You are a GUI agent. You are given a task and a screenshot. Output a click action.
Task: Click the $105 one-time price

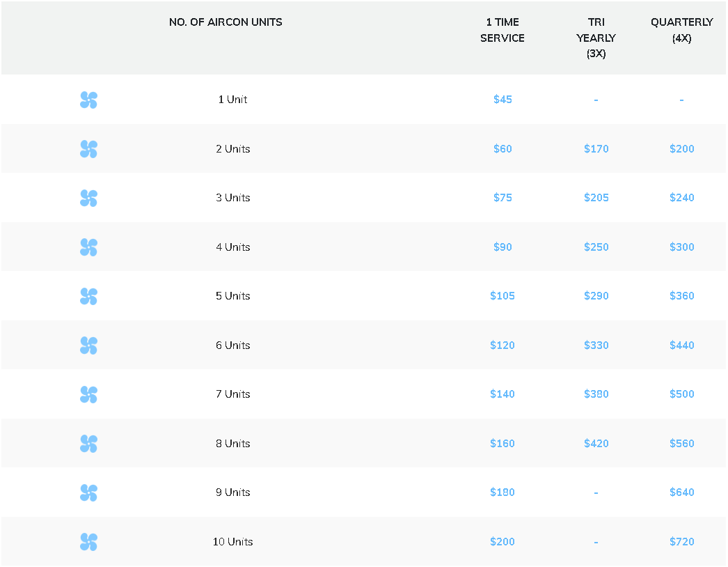point(503,295)
